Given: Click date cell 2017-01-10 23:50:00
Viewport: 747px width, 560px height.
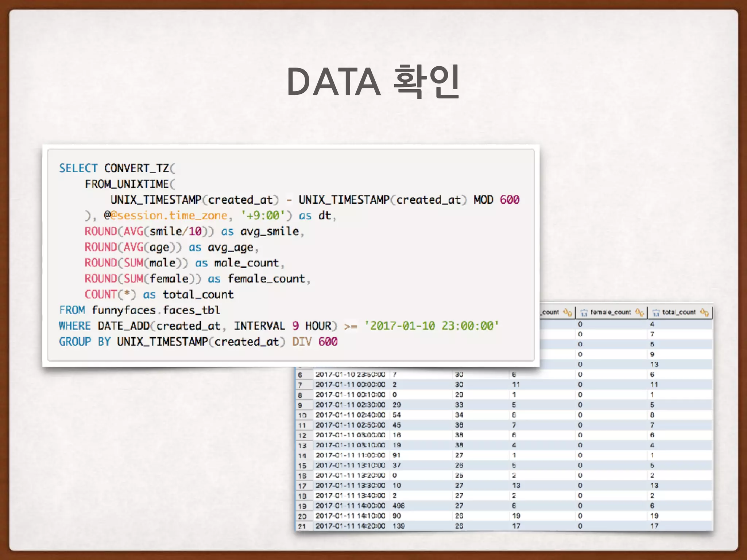Looking at the screenshot, I should click(x=350, y=374).
